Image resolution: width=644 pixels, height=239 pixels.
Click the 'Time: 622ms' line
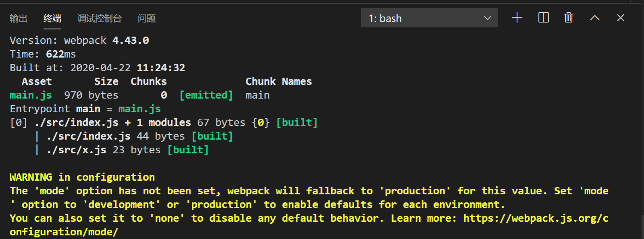[x=43, y=54]
